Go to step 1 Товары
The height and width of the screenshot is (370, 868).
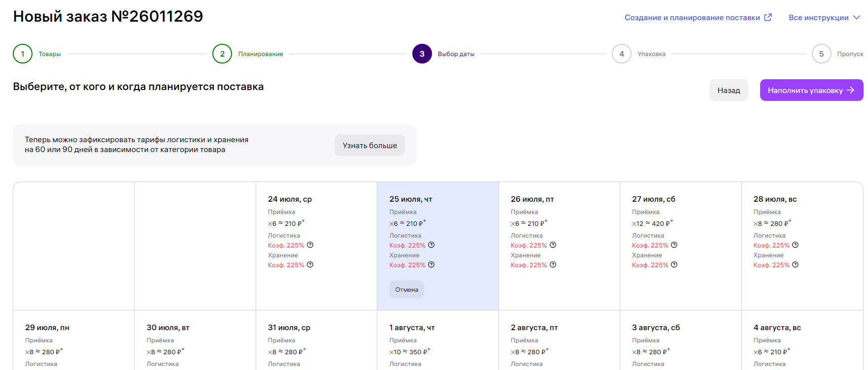coord(23,54)
